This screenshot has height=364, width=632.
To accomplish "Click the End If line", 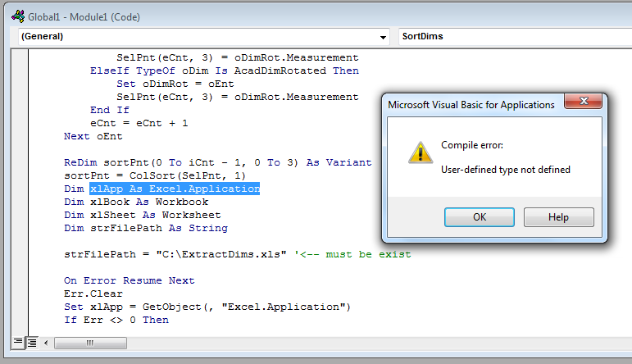I will click(110, 110).
